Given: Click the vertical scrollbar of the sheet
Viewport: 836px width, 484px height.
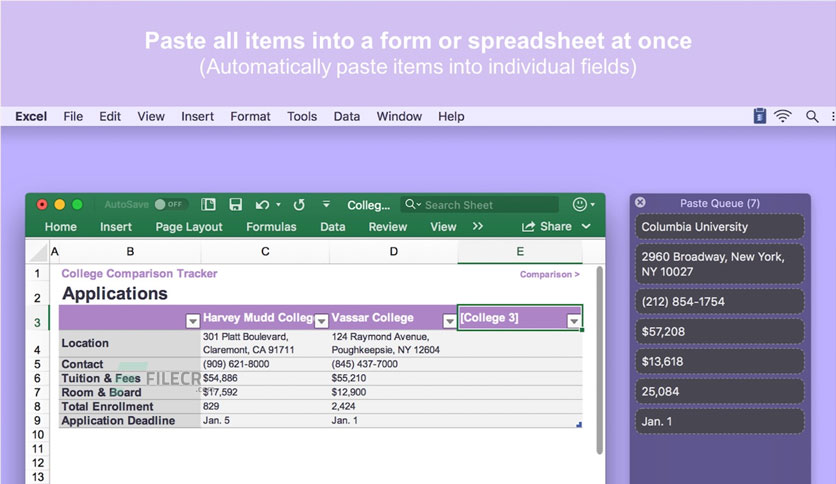Looking at the screenshot, I should coord(599,360).
